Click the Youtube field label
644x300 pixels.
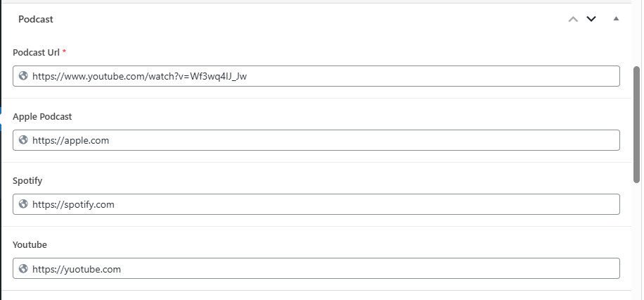(30, 244)
